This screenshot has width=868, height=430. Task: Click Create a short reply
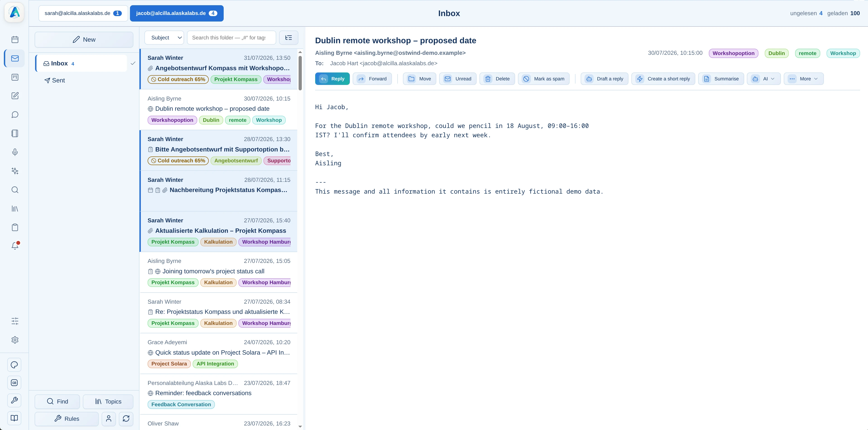tap(663, 79)
